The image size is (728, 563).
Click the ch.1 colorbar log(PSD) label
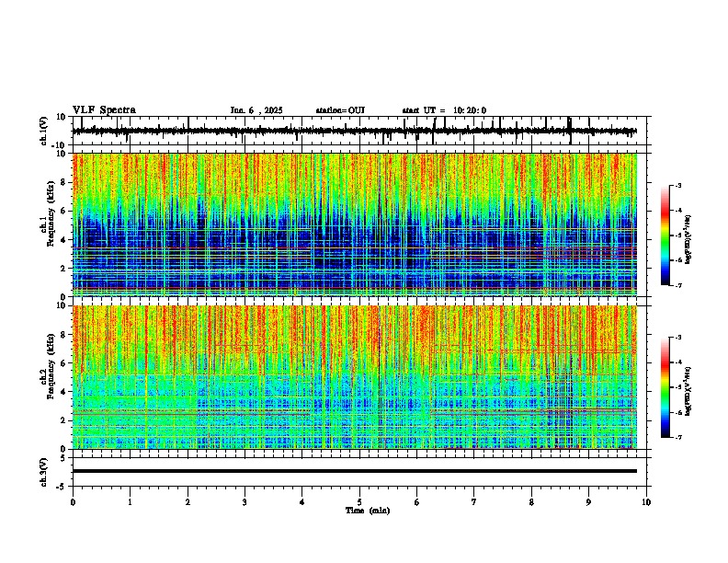[688, 240]
